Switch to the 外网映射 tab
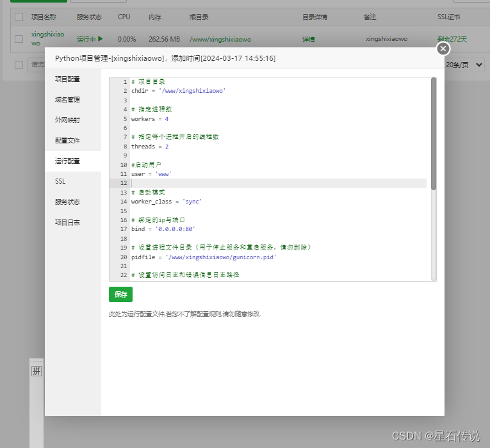Viewport: 490px width, 448px height. 67,120
